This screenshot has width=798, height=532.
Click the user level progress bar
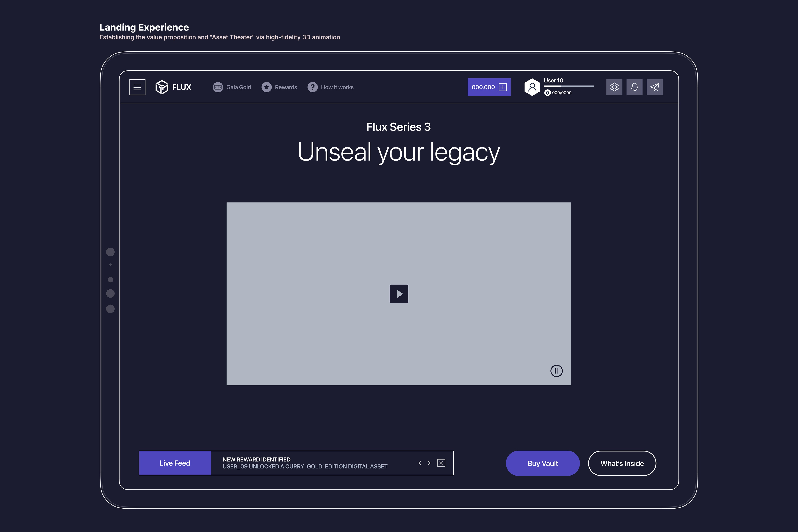[x=568, y=86]
